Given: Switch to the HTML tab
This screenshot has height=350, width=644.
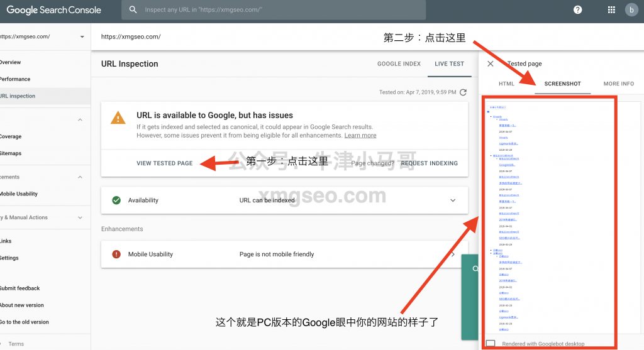Looking at the screenshot, I should tap(506, 84).
